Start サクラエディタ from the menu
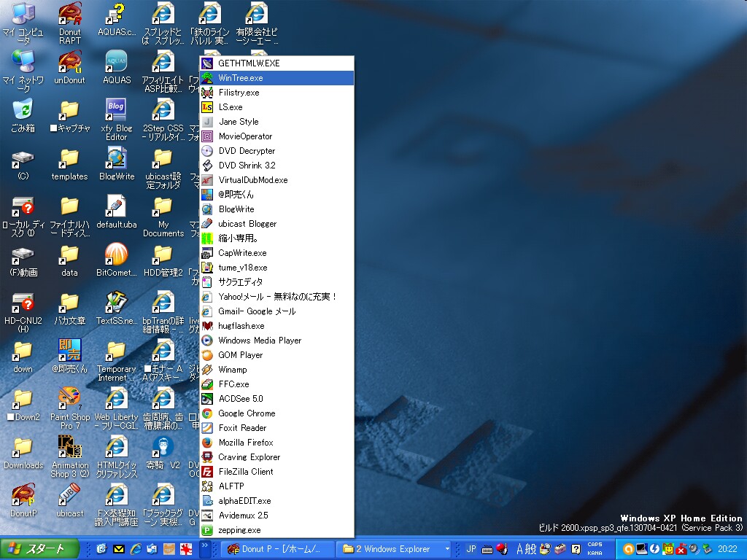 tap(276, 282)
